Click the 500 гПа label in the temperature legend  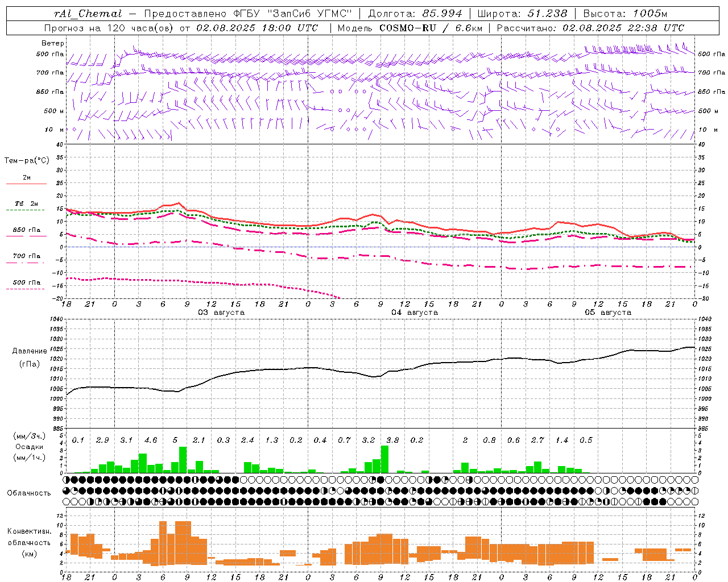click(x=27, y=282)
